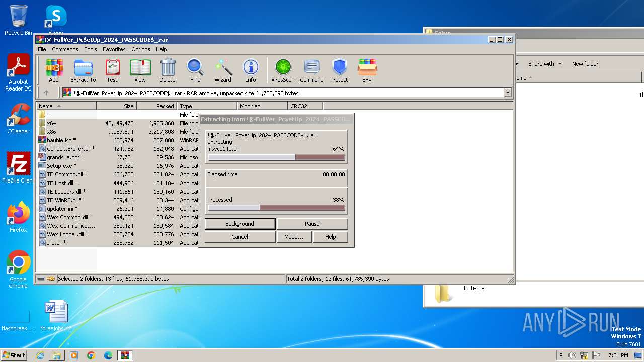Click the Processed total progress bar
Image resolution: width=644 pixels, height=362 pixels.
tap(277, 208)
